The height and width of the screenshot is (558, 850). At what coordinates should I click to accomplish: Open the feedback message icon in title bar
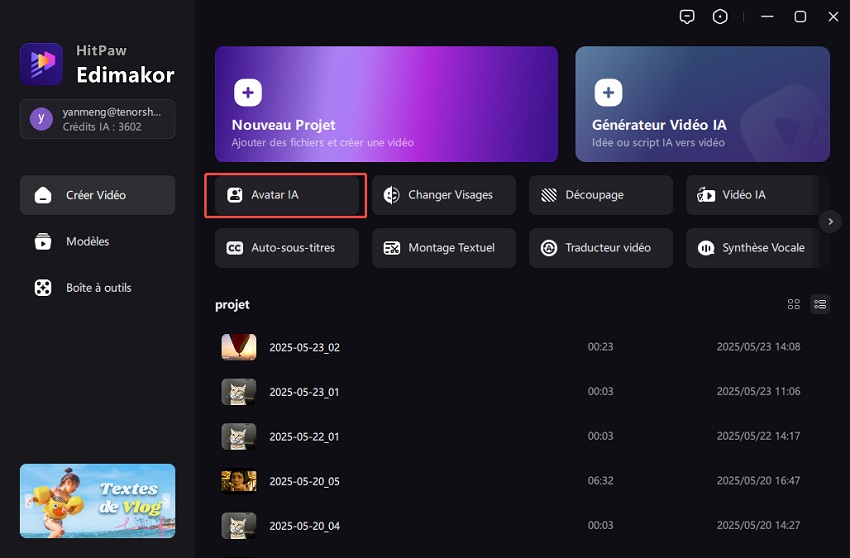[687, 17]
